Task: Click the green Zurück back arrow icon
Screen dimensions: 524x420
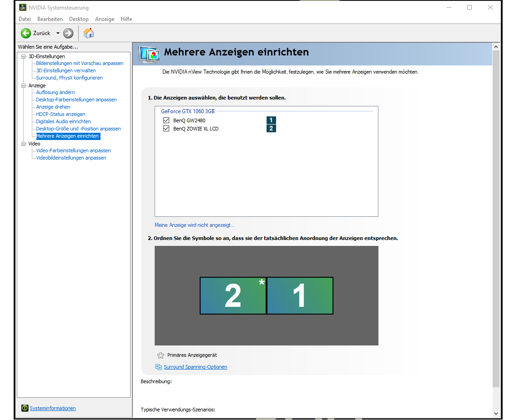Action: tap(26, 33)
